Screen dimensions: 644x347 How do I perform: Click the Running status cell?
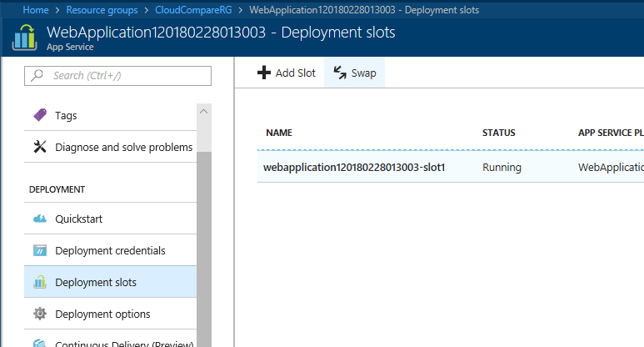coord(502,168)
